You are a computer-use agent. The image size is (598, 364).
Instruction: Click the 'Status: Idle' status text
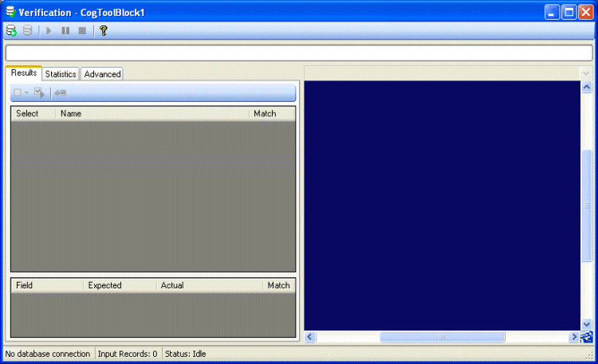pos(185,354)
